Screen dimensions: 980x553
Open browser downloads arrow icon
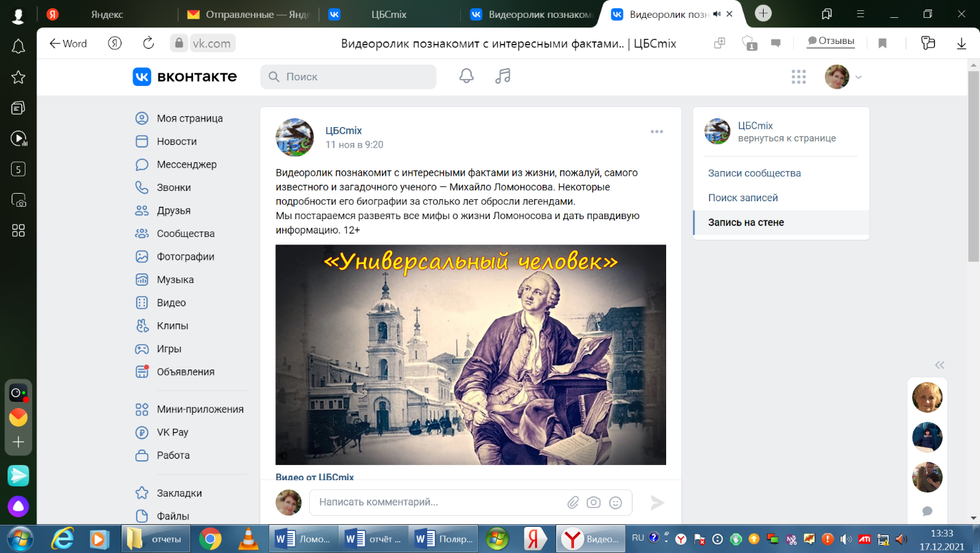(961, 43)
